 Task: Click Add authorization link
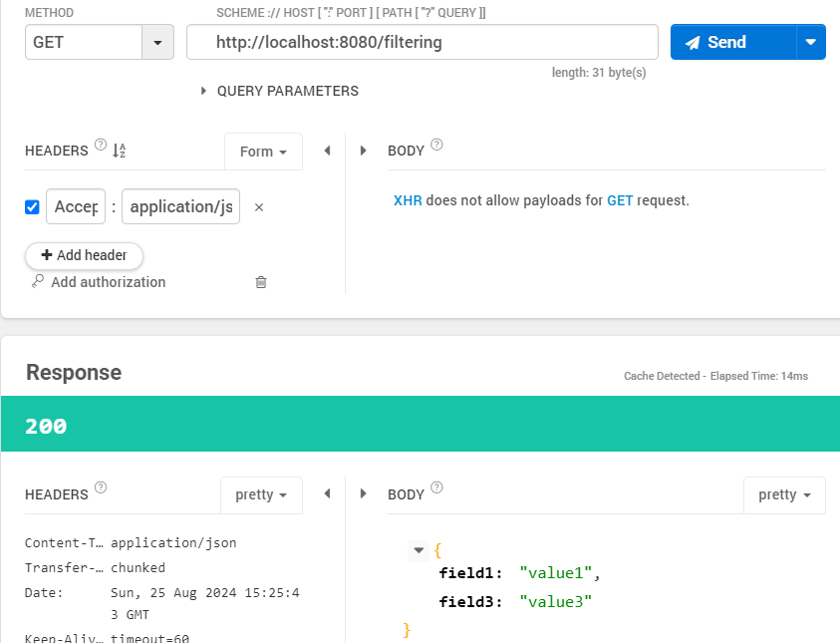tap(108, 282)
